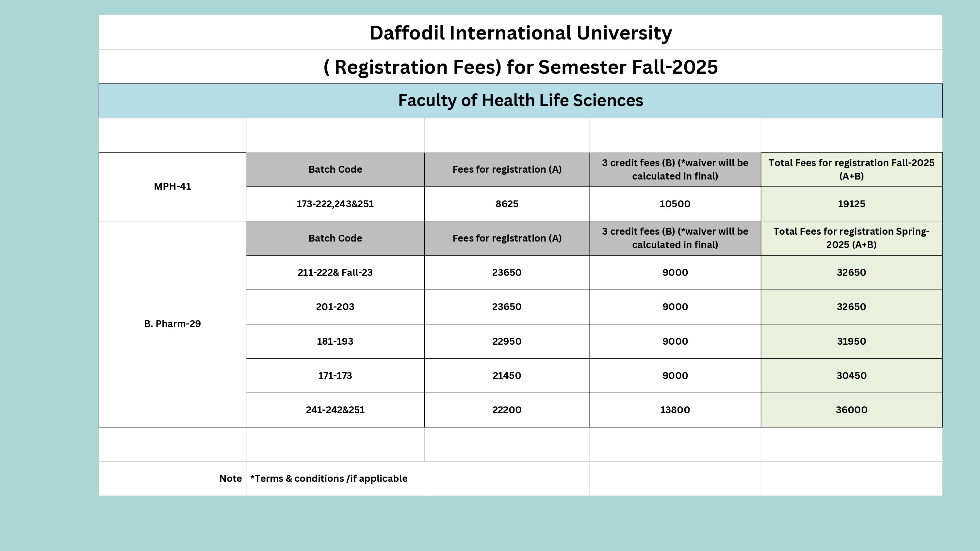Click 23650 fee in the 201-203 row
The width and height of the screenshot is (980, 551).
[x=507, y=307]
